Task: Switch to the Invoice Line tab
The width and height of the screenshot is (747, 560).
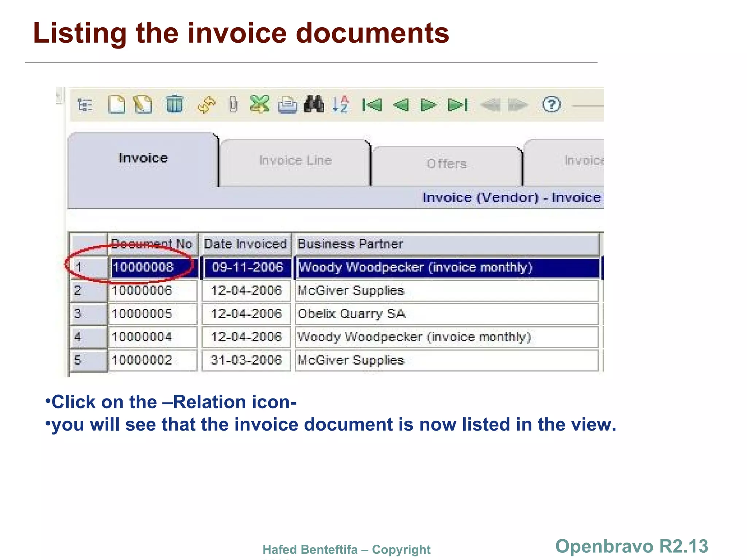Action: click(295, 160)
